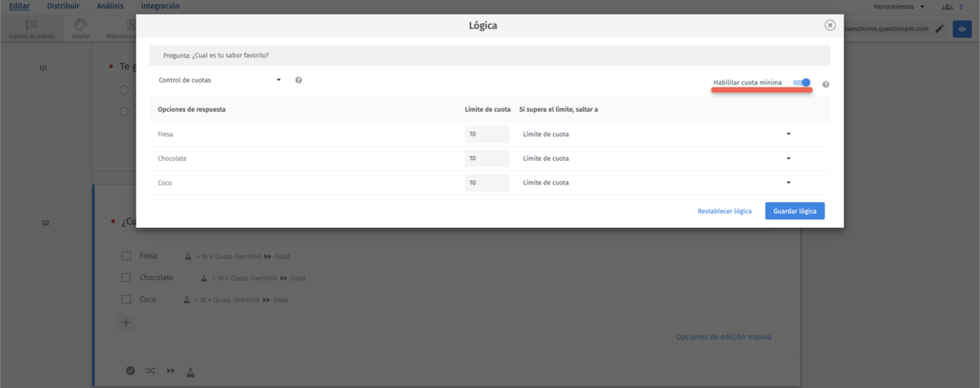Click the Restablecer lógica link
Image resolution: width=980 pixels, height=388 pixels.
point(724,211)
